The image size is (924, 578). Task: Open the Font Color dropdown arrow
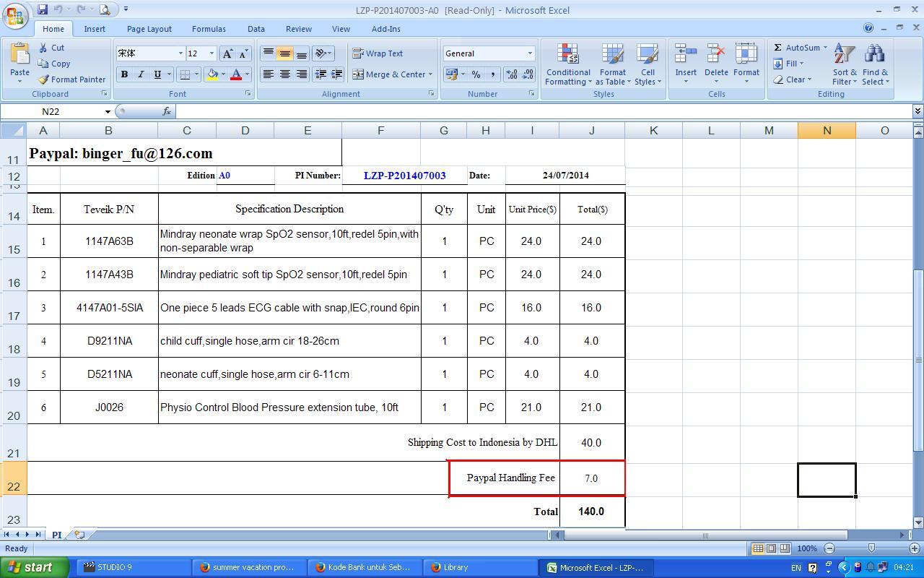[x=247, y=74]
